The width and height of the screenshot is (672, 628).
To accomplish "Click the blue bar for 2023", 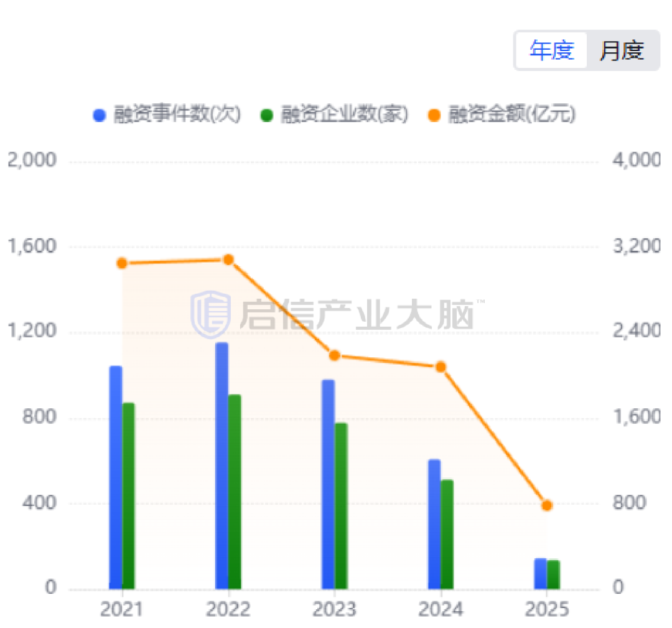I will click(x=329, y=484).
